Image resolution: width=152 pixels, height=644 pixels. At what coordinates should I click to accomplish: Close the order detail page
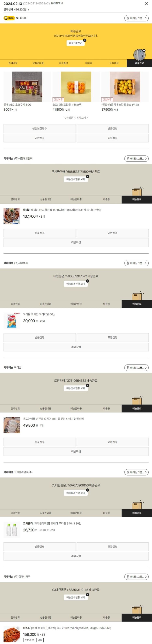147,3
